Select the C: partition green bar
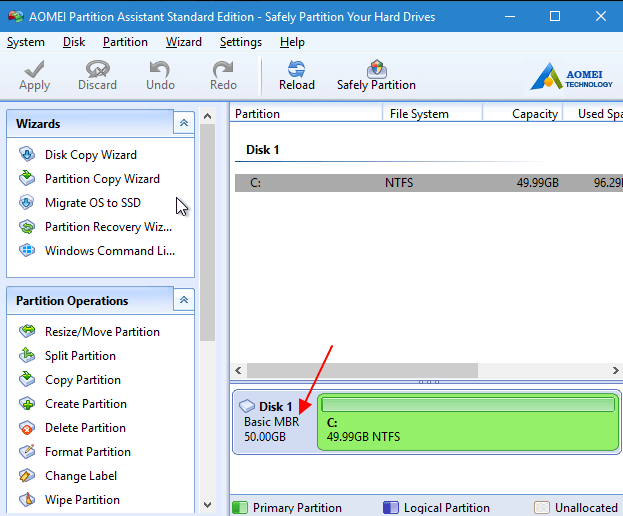 (x=468, y=421)
